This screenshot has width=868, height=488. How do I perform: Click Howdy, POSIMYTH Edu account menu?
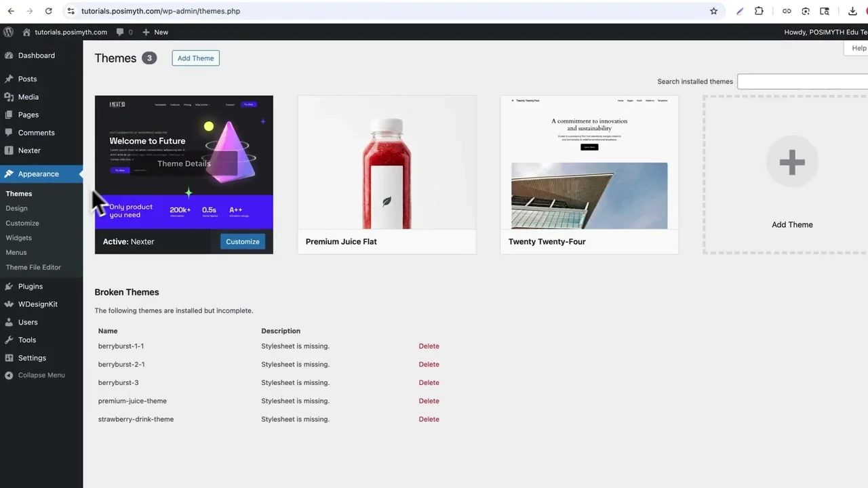pos(826,32)
